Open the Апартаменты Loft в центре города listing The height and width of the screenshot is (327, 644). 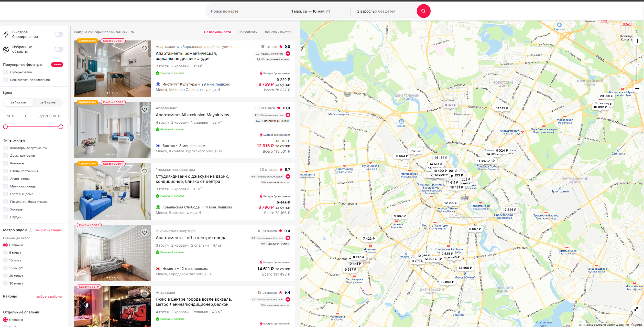tap(191, 238)
